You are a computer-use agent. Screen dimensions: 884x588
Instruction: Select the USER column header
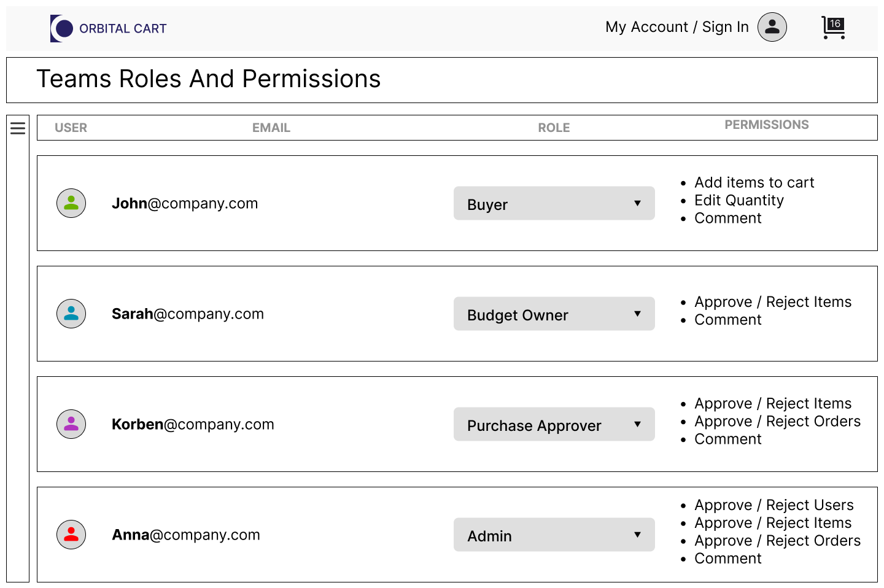pyautogui.click(x=71, y=128)
